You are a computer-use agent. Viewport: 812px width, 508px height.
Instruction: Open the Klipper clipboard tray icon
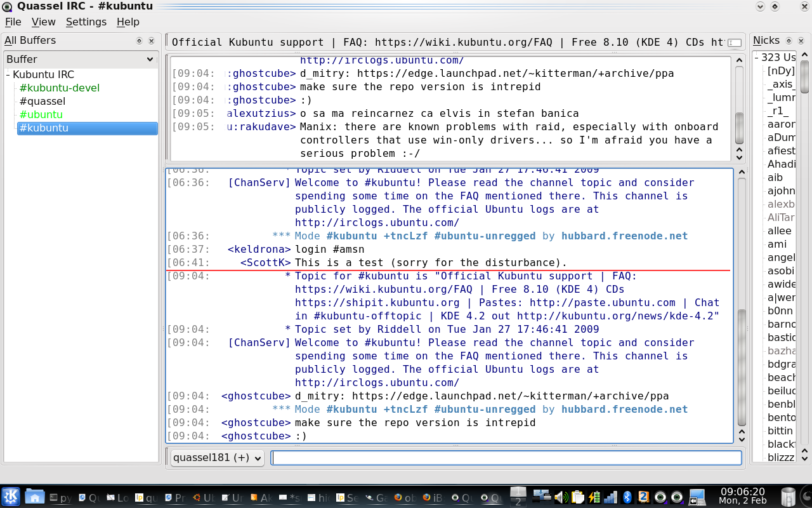577,497
